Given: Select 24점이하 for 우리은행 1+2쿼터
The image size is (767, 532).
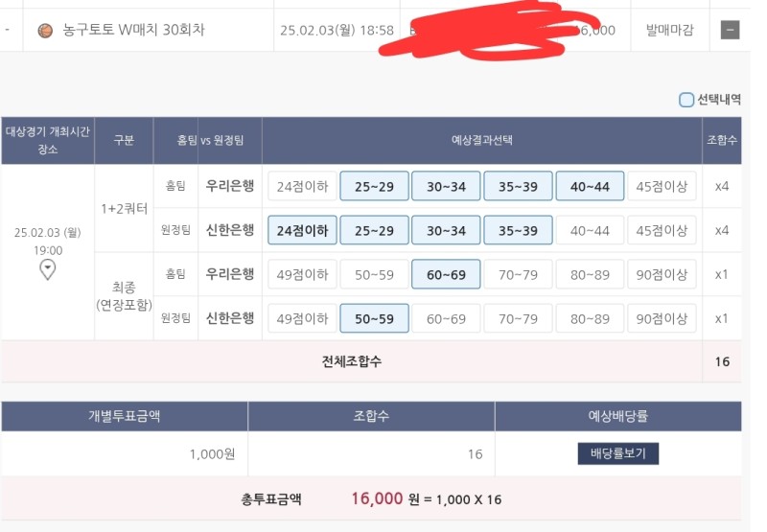Looking at the screenshot, I should (302, 186).
